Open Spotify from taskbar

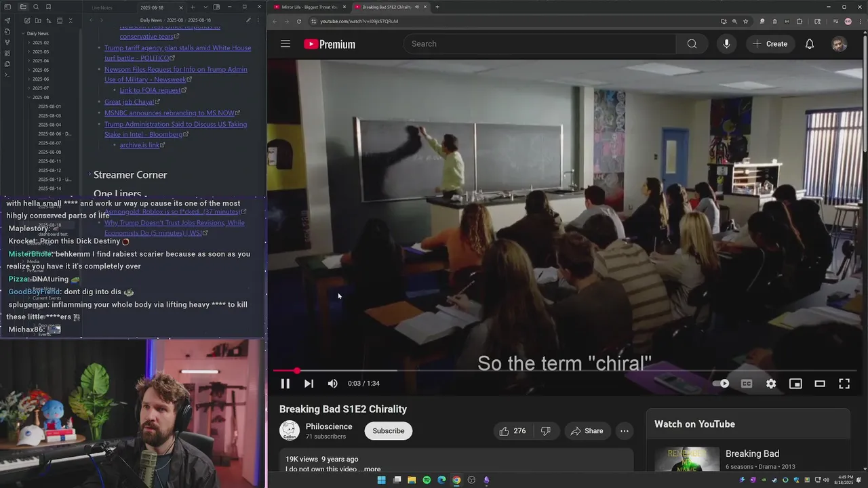point(427,480)
